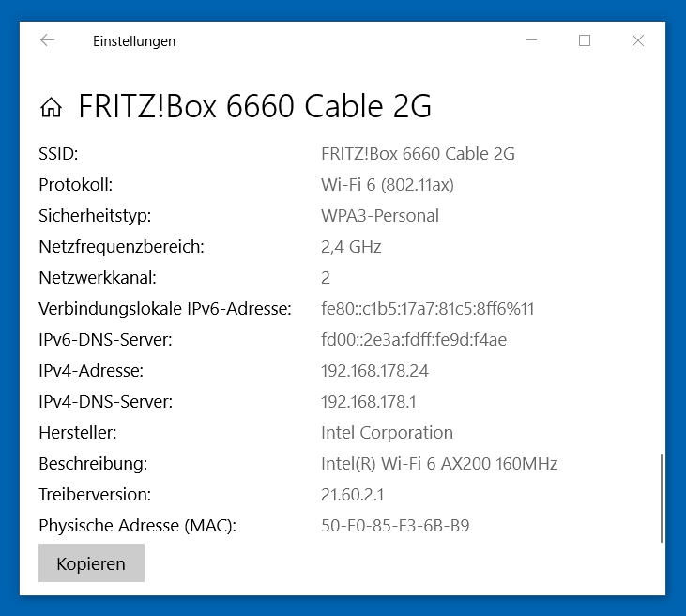Go back with the arrow icon

(48, 40)
